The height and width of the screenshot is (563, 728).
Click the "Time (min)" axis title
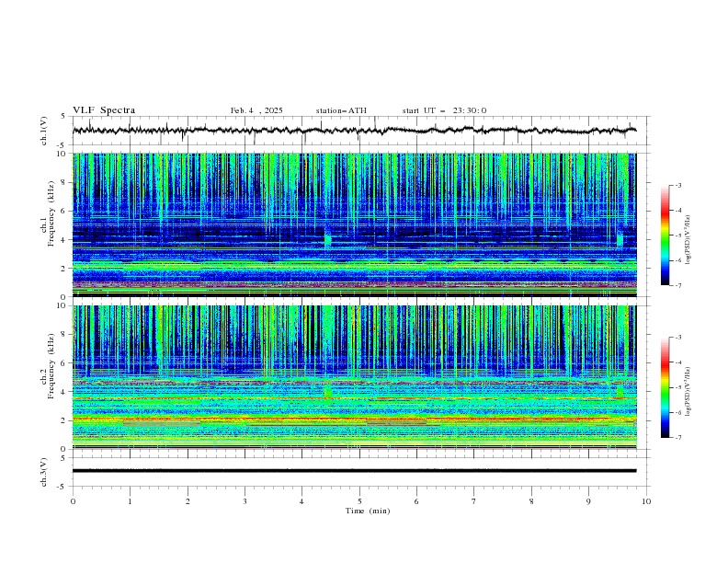(368, 511)
